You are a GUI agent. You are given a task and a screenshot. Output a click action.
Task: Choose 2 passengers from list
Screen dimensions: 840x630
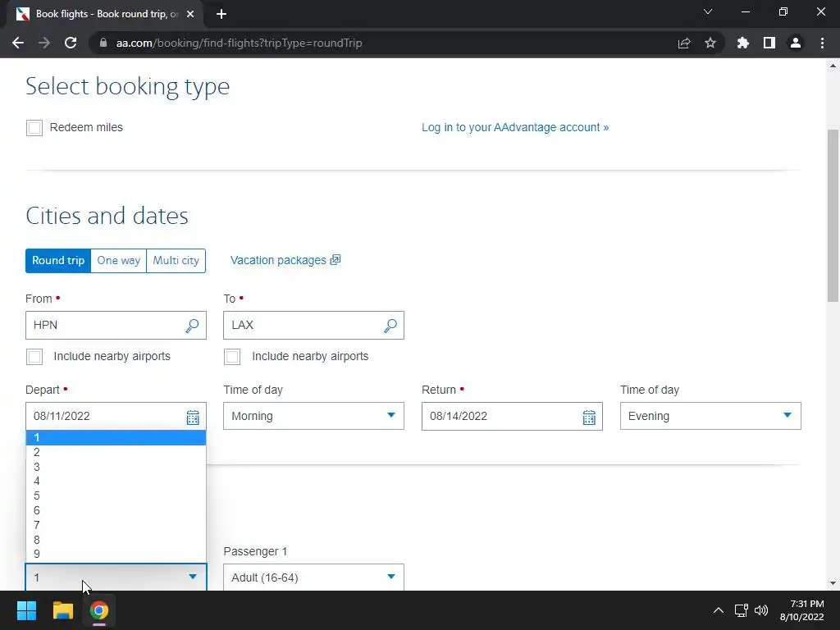[x=116, y=452]
